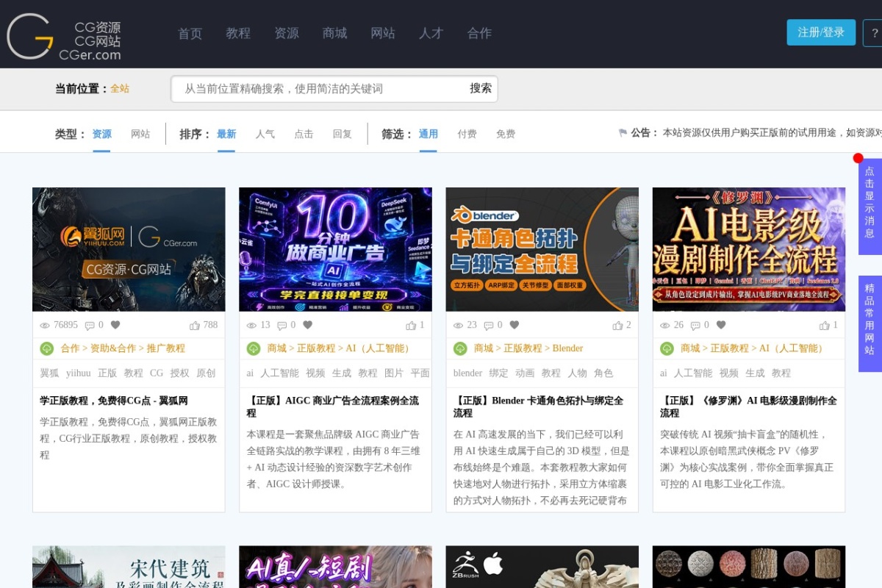Click the comment icon on AIGC 商业广告 card

tap(282, 325)
